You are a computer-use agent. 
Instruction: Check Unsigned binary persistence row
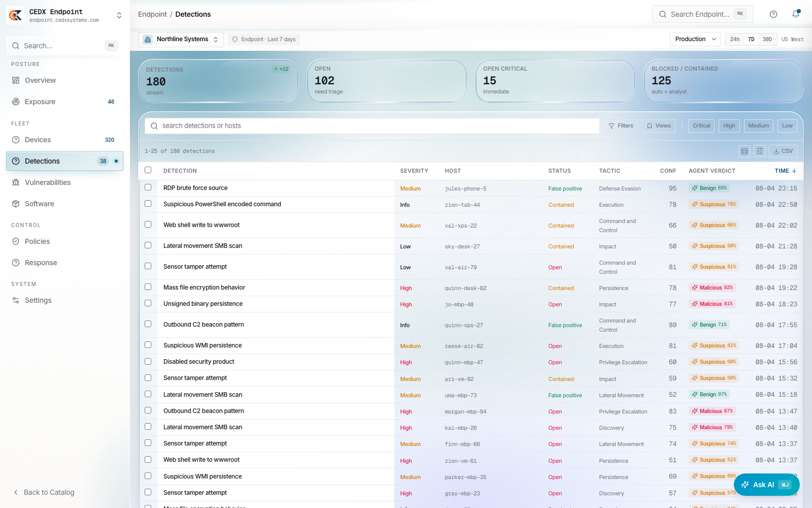(x=148, y=303)
